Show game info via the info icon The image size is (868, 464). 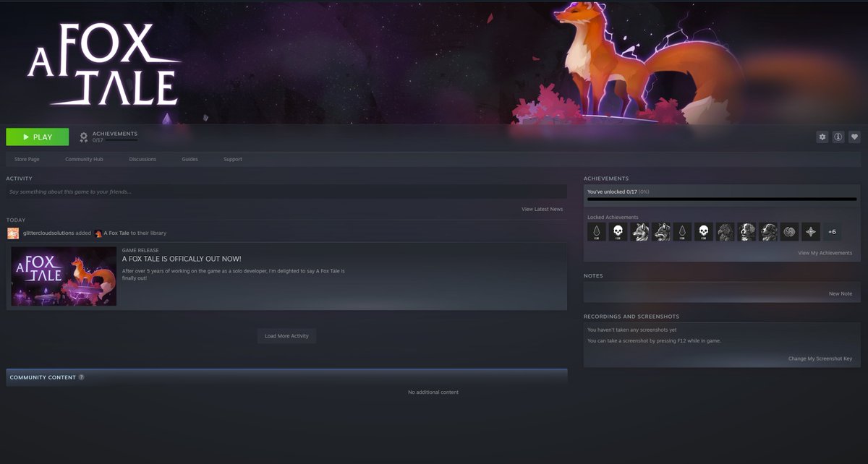click(838, 137)
